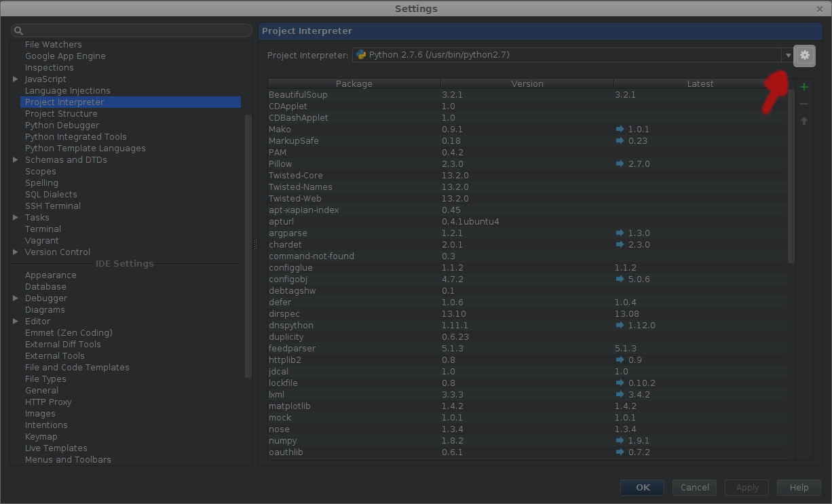Select SSH Terminal settings
Viewport: 832px width, 504px height.
coord(53,206)
